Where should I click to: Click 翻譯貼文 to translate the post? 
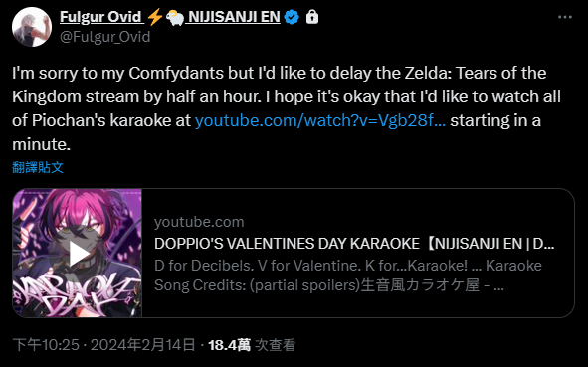coord(38,167)
